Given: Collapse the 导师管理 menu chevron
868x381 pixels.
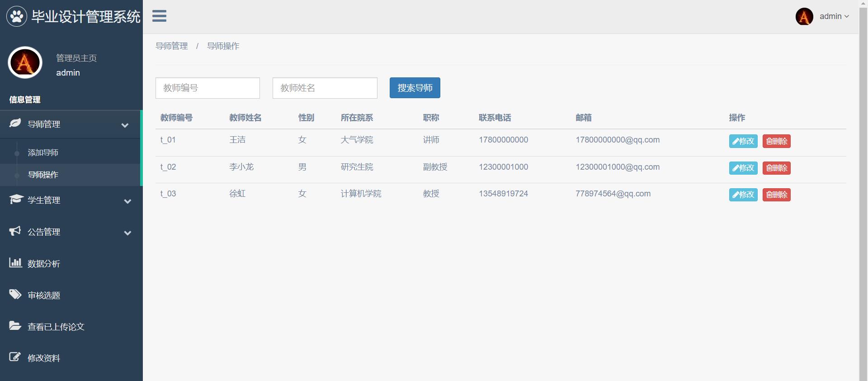Looking at the screenshot, I should tap(125, 125).
